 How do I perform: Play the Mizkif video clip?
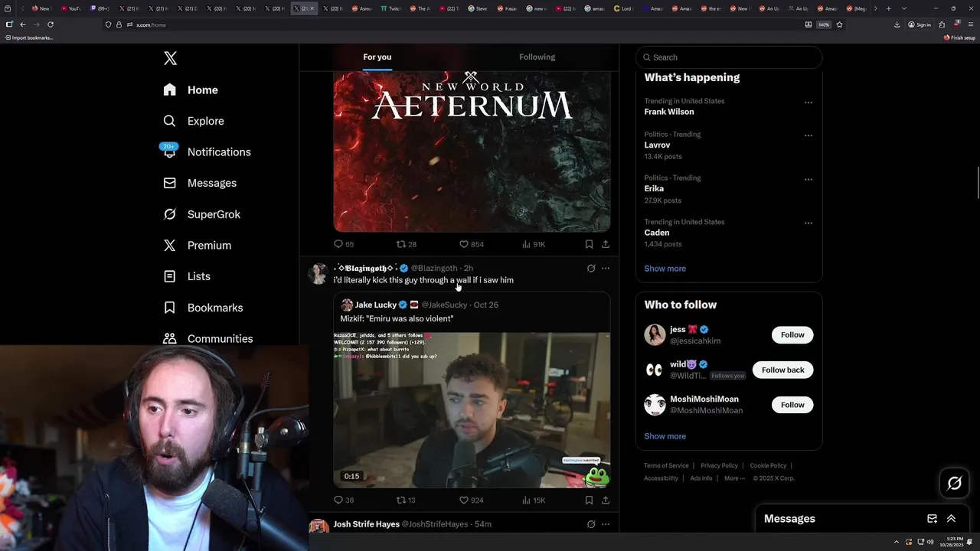[x=472, y=409]
